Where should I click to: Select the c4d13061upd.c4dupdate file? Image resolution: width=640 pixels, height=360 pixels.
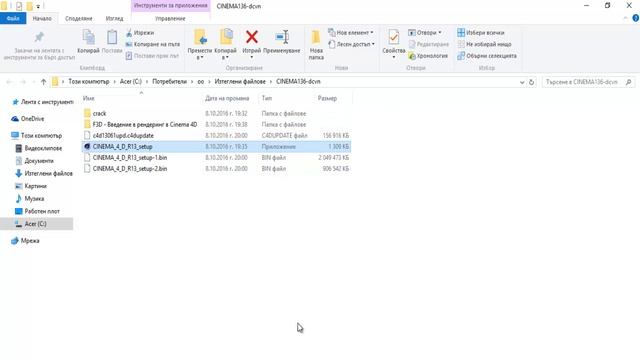(x=216, y=136)
